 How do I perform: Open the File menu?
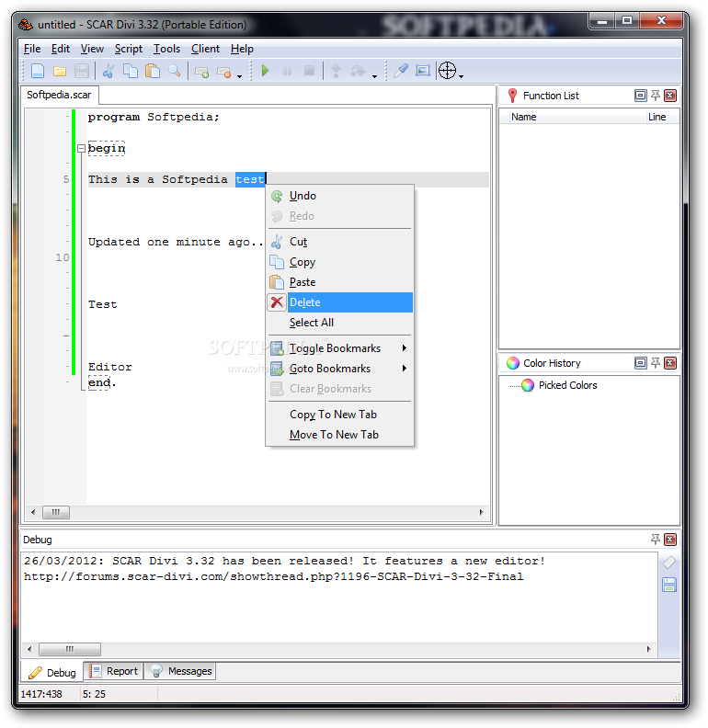click(x=32, y=49)
